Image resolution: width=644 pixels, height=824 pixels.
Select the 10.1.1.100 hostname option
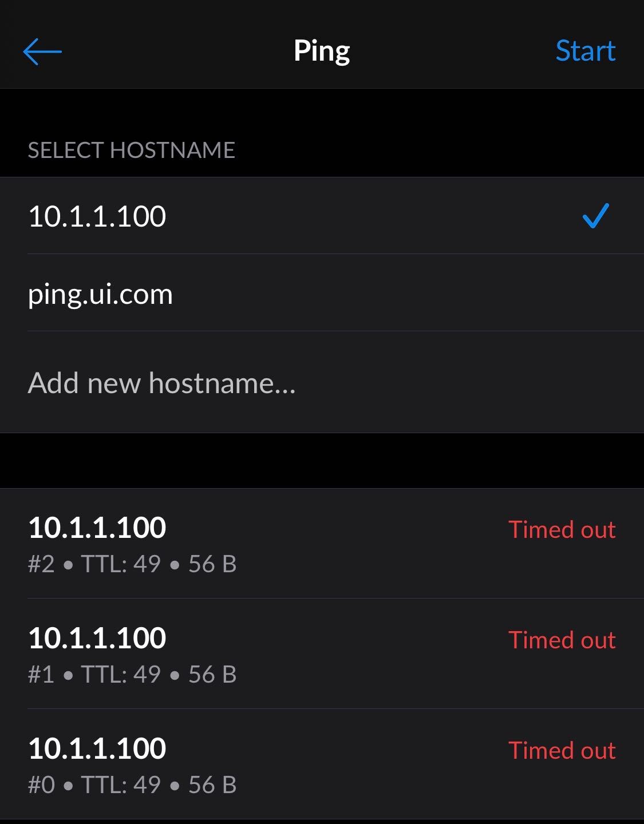[x=97, y=216]
